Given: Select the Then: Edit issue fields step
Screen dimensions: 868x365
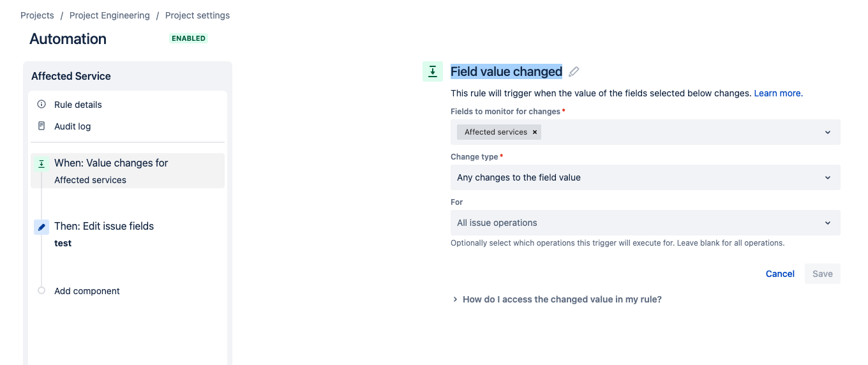Looking at the screenshot, I should tap(104, 227).
